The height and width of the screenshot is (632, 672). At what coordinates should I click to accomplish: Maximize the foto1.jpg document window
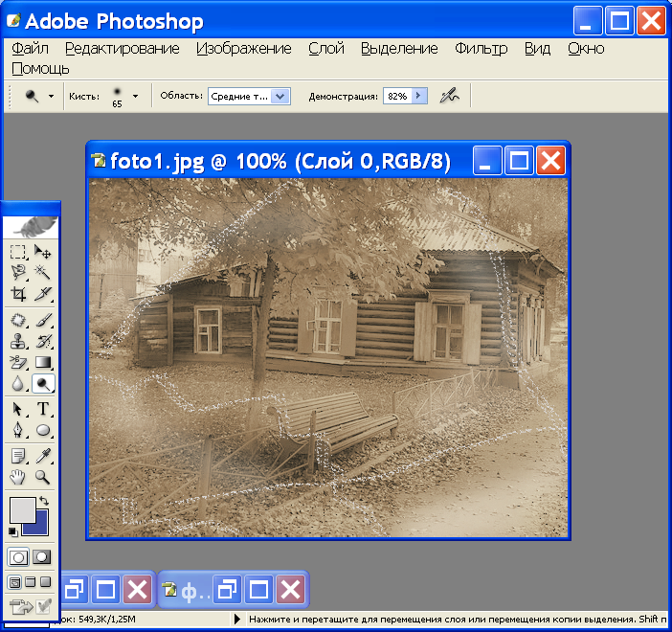click(519, 160)
